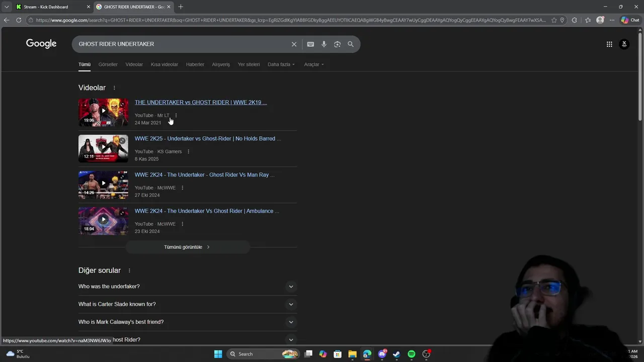The height and width of the screenshot is (362, 644).
Task: Open the Edge profile icon
Action: 600,20
